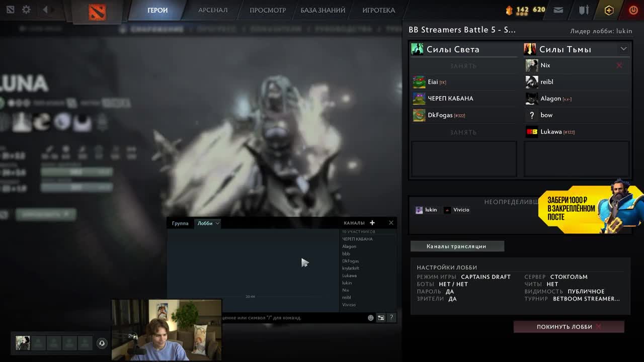Take the bottom ЗАНЯТЬ slot in Силы Света
Viewport: 644px width, 362px height.
point(463,132)
